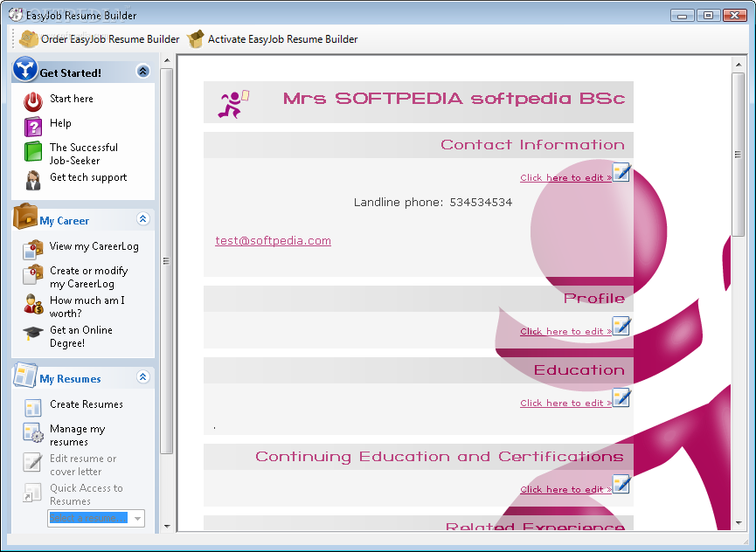Open the Select a resume dropdown
The width and height of the screenshot is (756, 552).
(x=137, y=518)
